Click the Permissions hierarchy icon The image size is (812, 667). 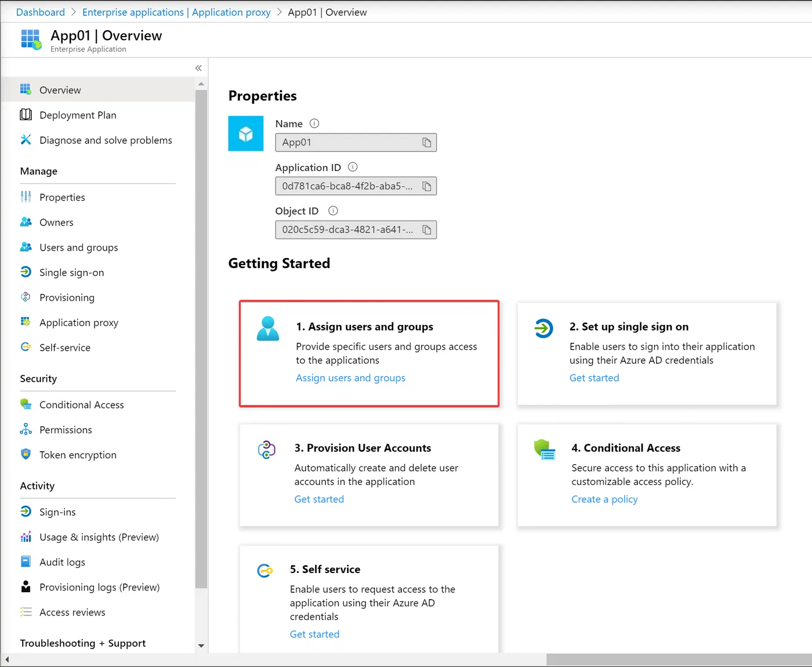point(26,429)
